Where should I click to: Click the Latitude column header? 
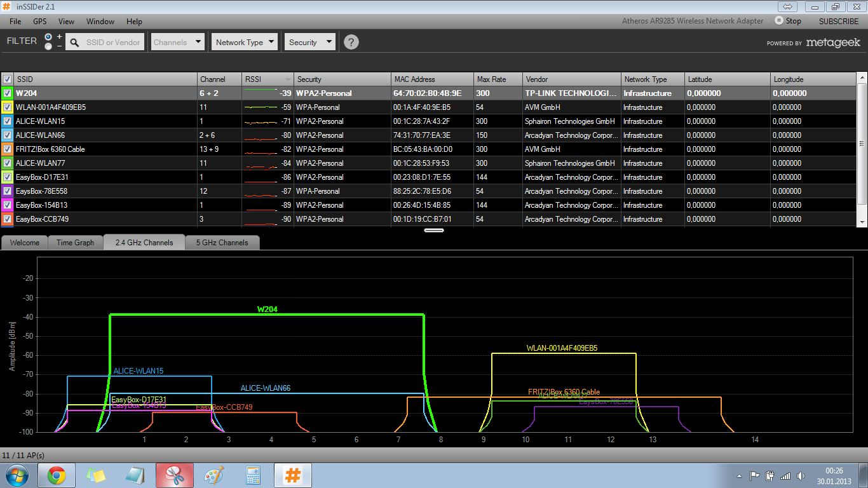(x=728, y=79)
